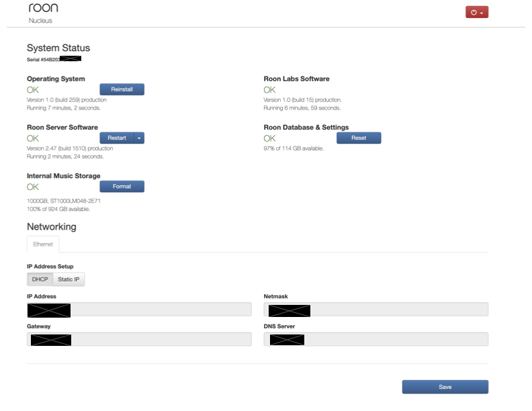Click '100% of 924 GB available.' text
Image resolution: width=532 pixels, height=411 pixels.
(58, 209)
